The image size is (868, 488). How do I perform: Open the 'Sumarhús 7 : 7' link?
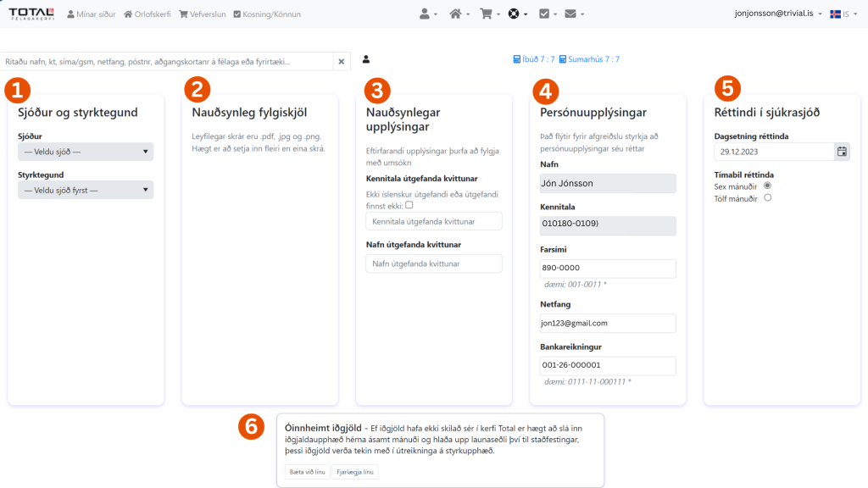(x=590, y=59)
